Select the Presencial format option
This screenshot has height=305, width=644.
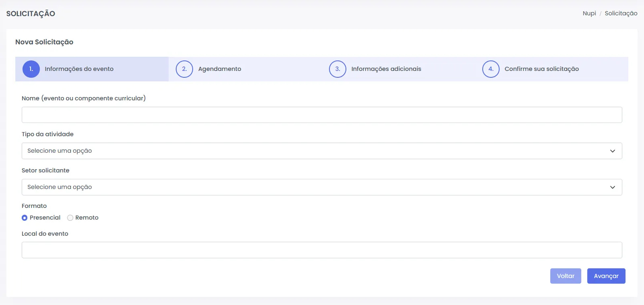[x=25, y=218]
